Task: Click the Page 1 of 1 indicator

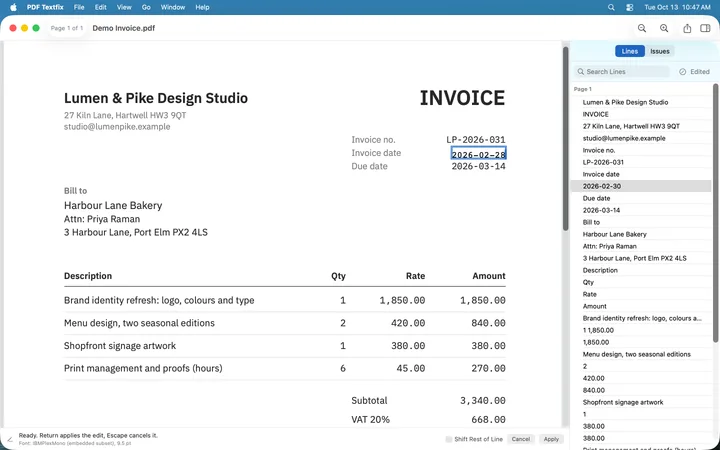Action: click(67, 28)
